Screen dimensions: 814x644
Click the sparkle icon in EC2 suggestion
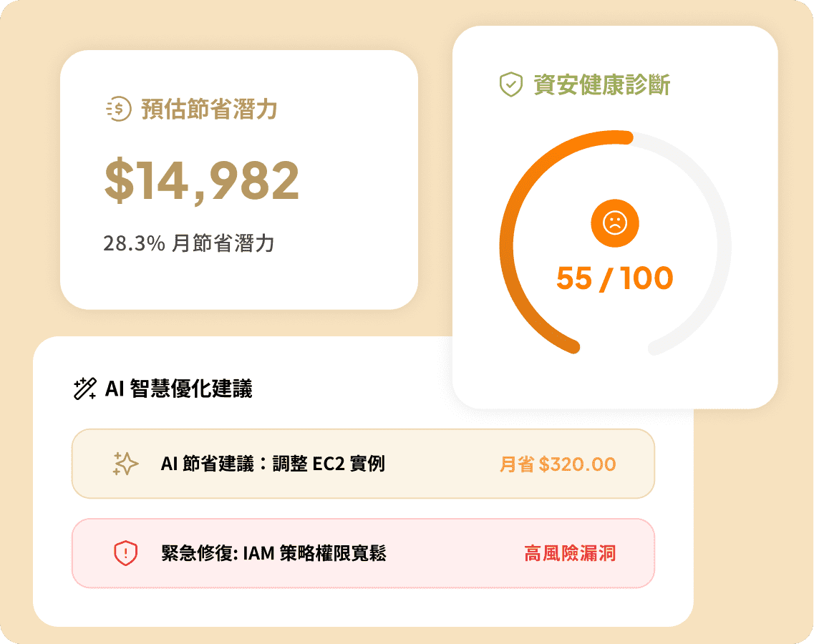pyautogui.click(x=125, y=464)
